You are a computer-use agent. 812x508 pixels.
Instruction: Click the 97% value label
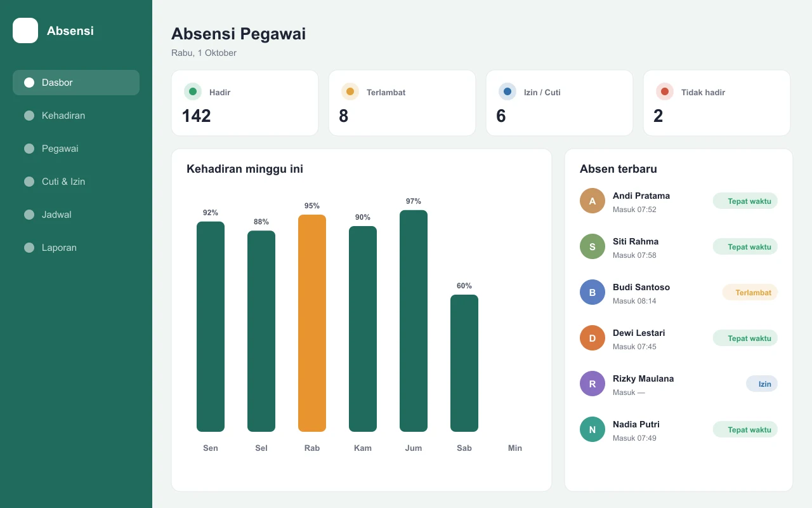(414, 201)
